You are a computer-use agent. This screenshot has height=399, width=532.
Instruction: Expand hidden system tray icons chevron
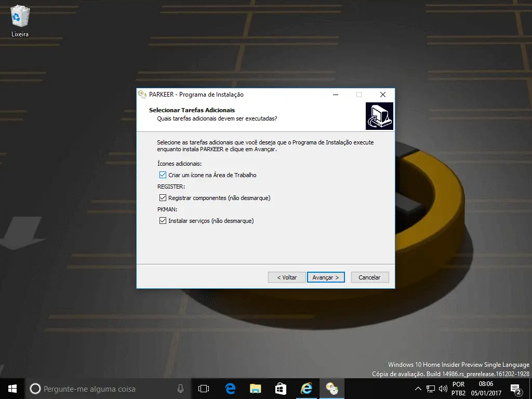[418, 389]
